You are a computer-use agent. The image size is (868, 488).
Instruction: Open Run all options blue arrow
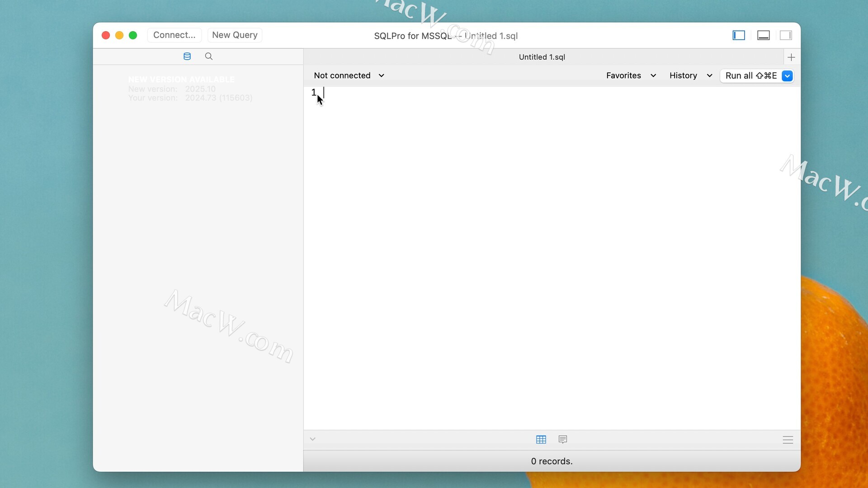pos(787,76)
